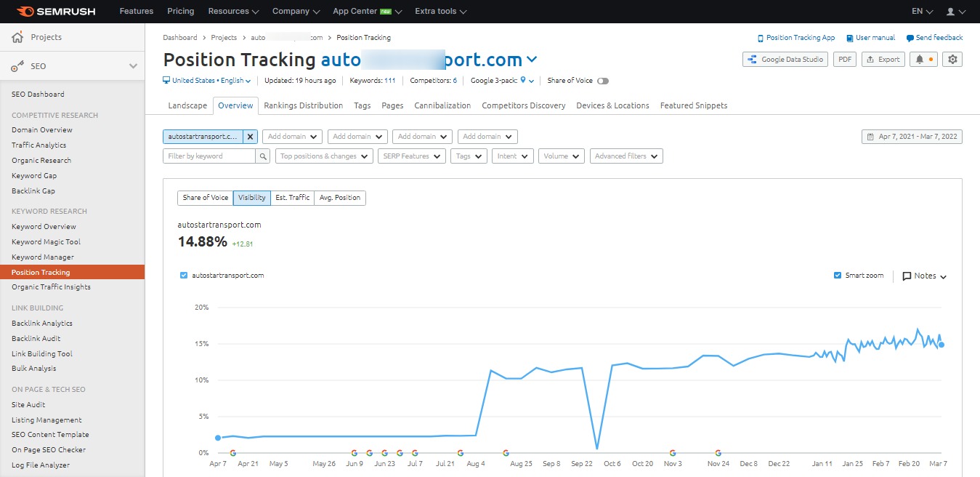This screenshot has height=477, width=980.
Task: Open the first Add domain dropdown
Action: tap(293, 136)
